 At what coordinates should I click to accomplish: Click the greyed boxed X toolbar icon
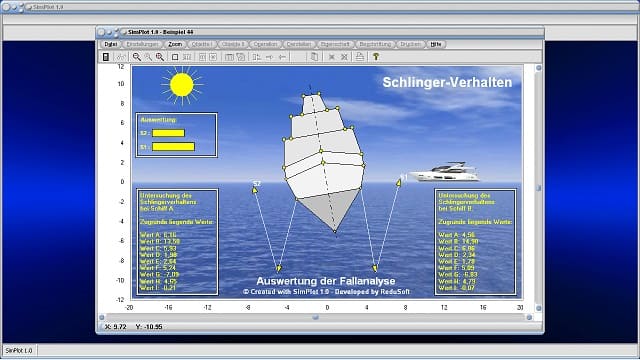[x=213, y=57]
